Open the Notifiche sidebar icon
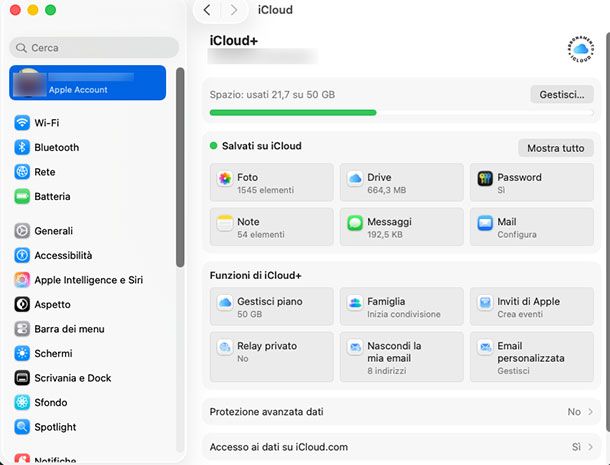 coord(22,460)
